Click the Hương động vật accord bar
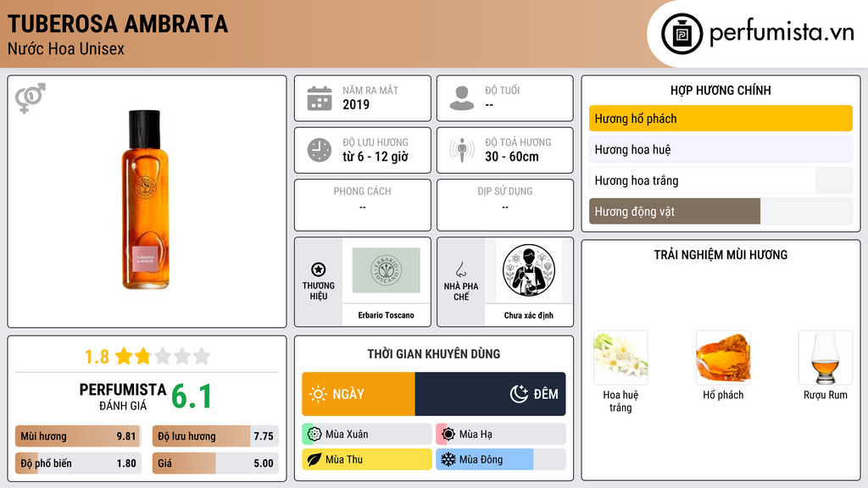868x488 pixels. (721, 211)
